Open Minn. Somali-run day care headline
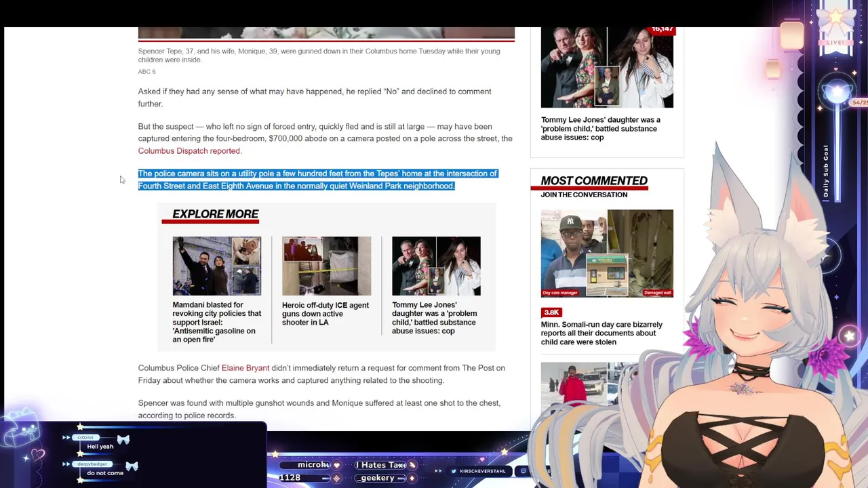Screen dimensions: 868x488 (x=601, y=333)
